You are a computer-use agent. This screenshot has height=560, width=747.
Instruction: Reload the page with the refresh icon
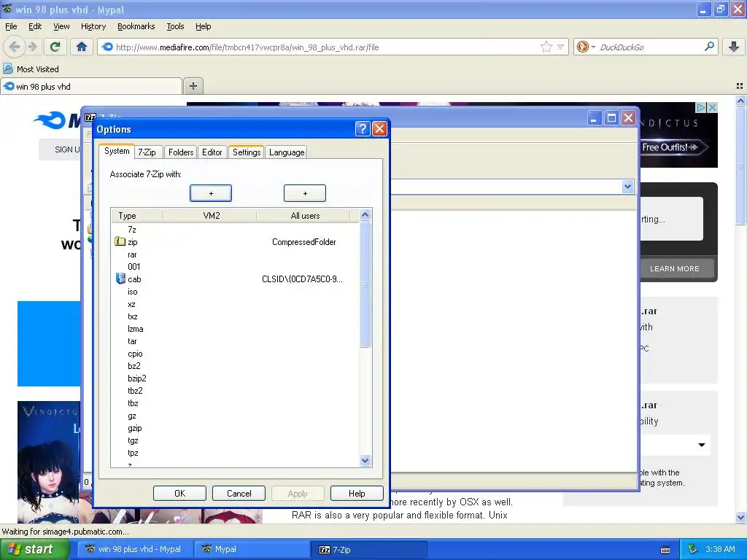click(55, 47)
